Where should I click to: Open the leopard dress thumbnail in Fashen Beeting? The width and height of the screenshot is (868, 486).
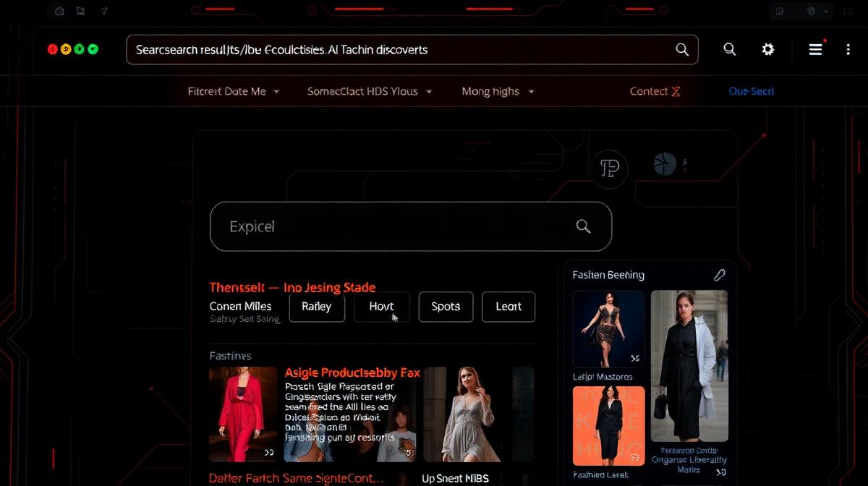click(608, 329)
